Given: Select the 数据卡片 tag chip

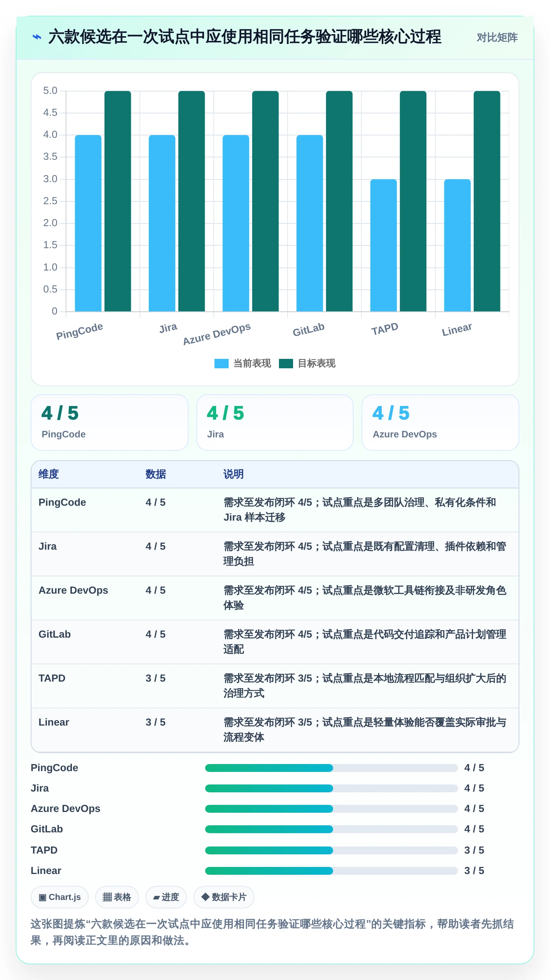Looking at the screenshot, I should (x=224, y=897).
